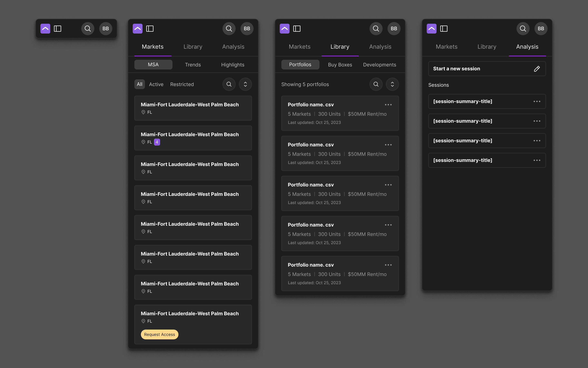Open the Miami market card with the 4 badge
The image size is (588, 368).
tap(193, 138)
